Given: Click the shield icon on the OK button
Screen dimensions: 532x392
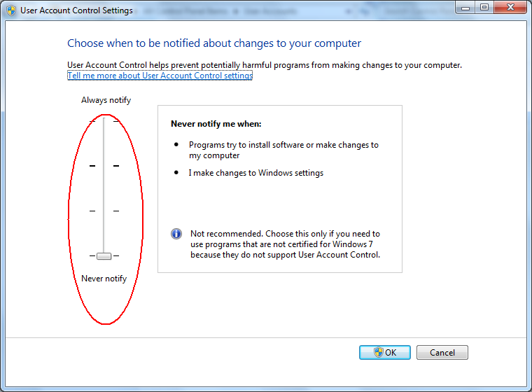Looking at the screenshot, I should tap(378, 352).
